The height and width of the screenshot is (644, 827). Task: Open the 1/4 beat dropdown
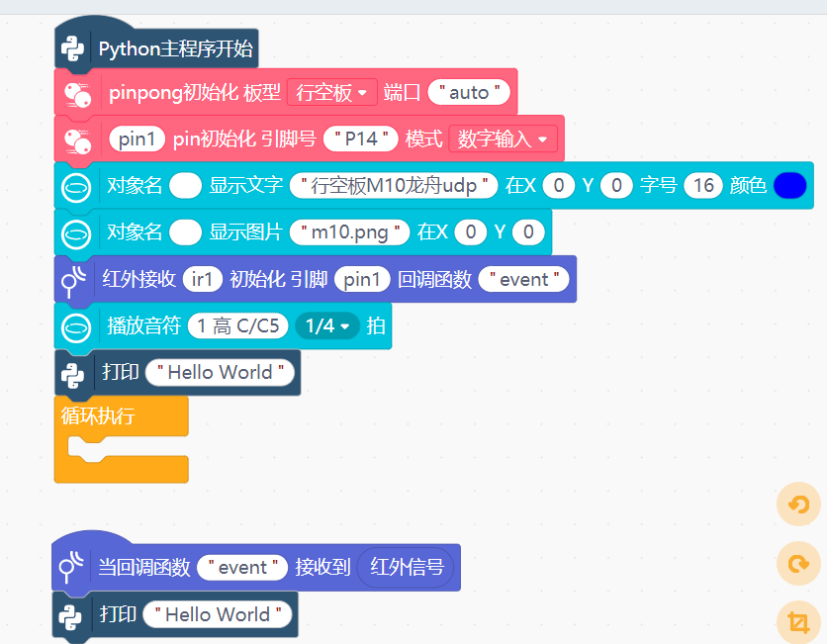click(327, 325)
